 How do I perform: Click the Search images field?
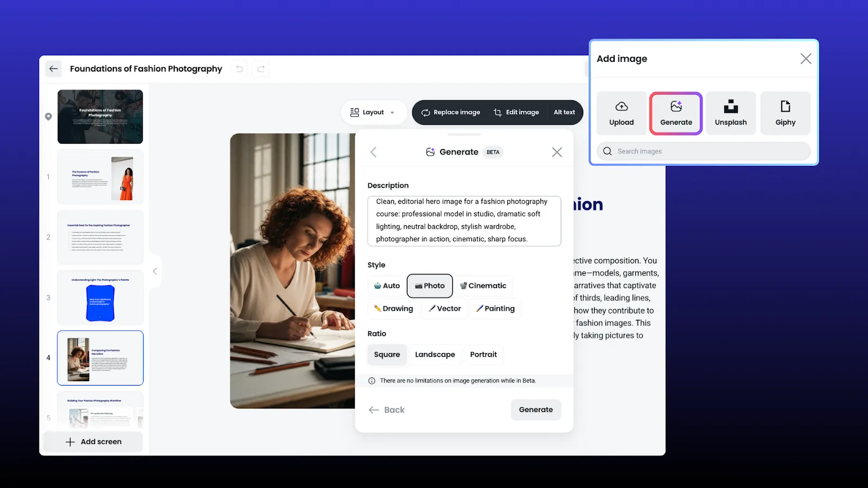(705, 151)
